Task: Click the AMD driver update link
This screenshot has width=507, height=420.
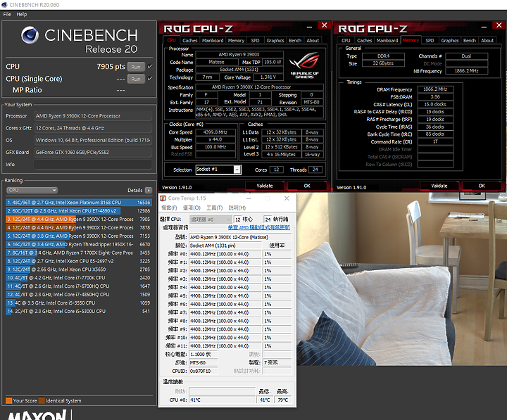Action: (259, 228)
